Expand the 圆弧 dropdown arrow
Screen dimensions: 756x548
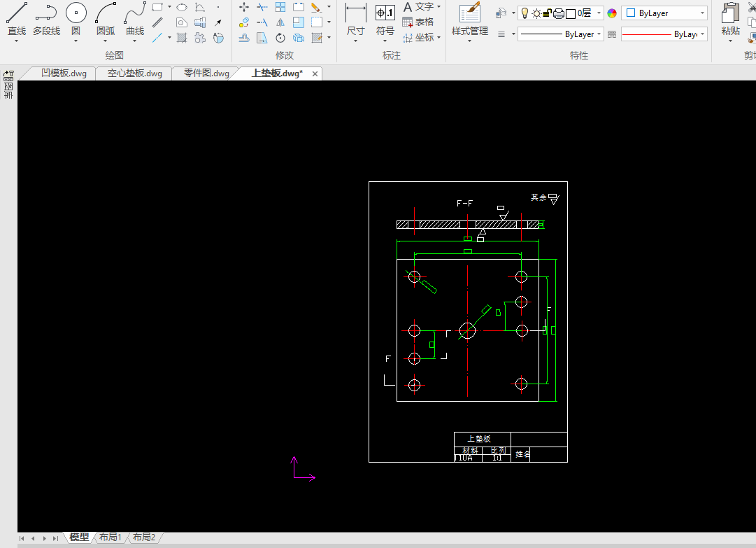pyautogui.click(x=106, y=41)
